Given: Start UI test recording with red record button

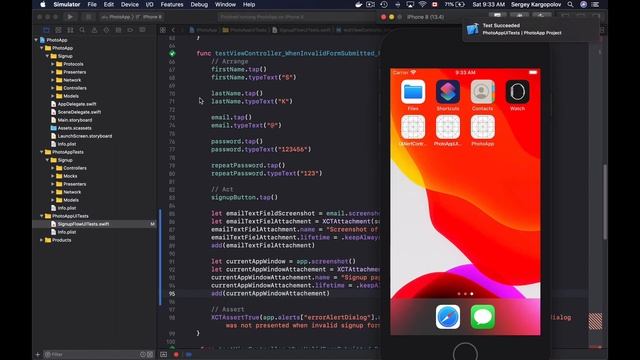Looking at the screenshot, I should [176, 354].
